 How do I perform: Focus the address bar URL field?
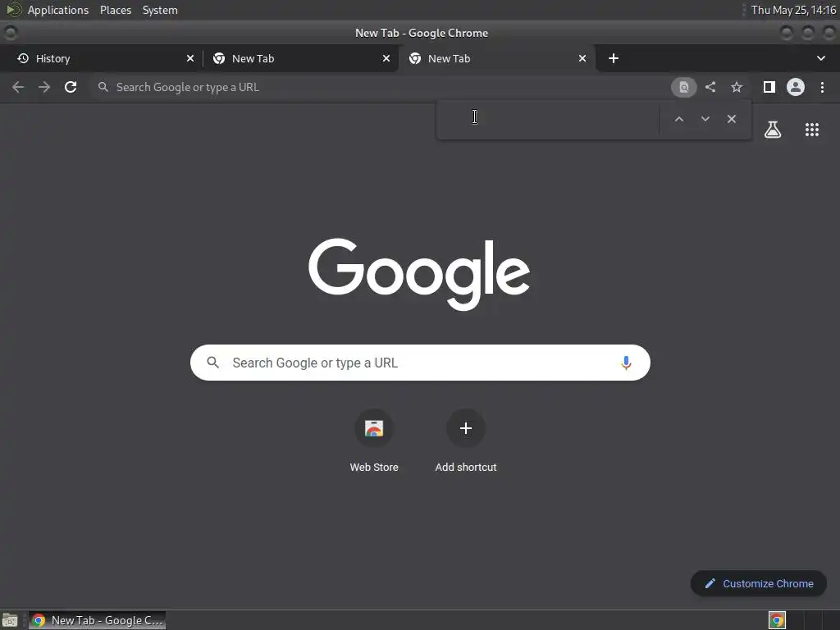click(381, 87)
